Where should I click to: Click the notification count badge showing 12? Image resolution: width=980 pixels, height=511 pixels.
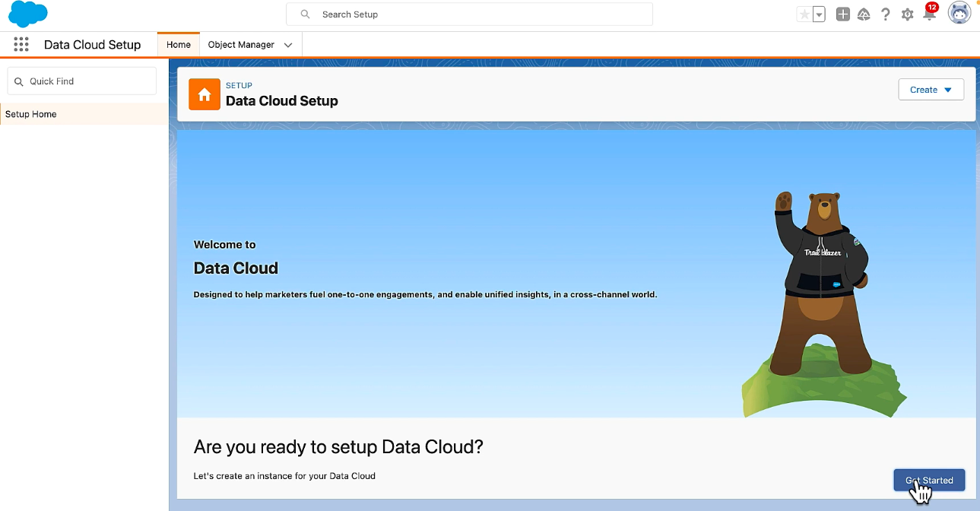934,6
